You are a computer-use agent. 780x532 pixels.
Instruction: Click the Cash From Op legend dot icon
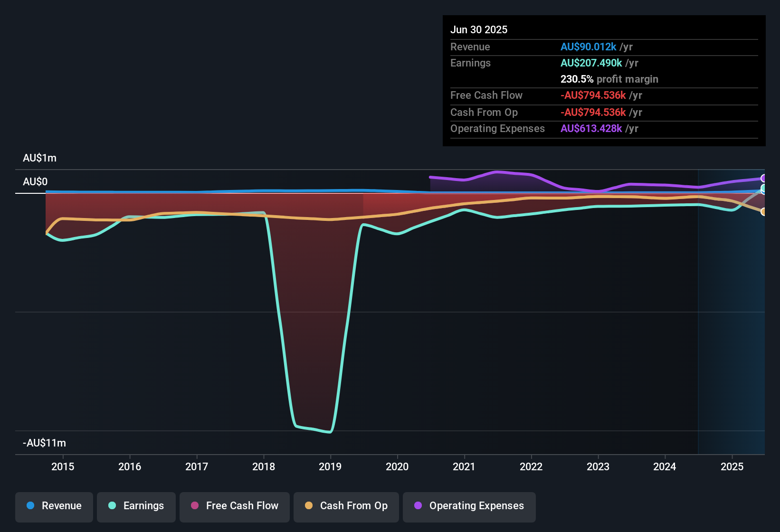pos(309,506)
